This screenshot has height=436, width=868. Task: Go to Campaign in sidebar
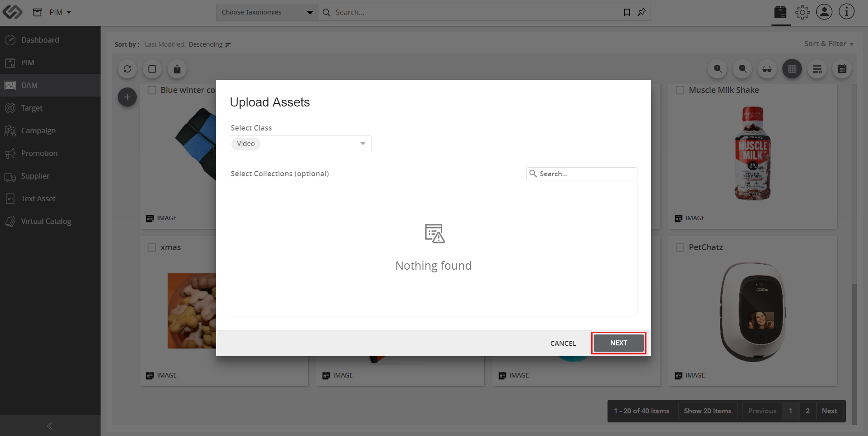click(50, 131)
